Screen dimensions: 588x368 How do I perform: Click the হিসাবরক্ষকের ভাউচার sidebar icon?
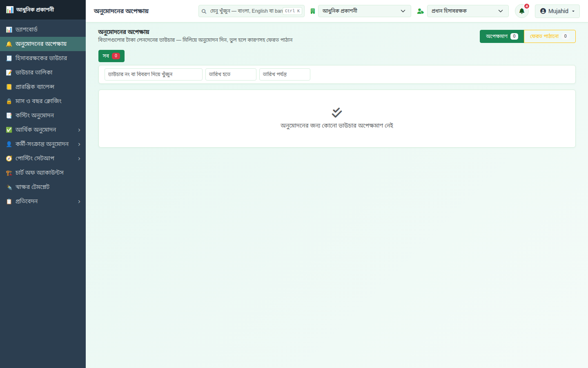(9, 58)
